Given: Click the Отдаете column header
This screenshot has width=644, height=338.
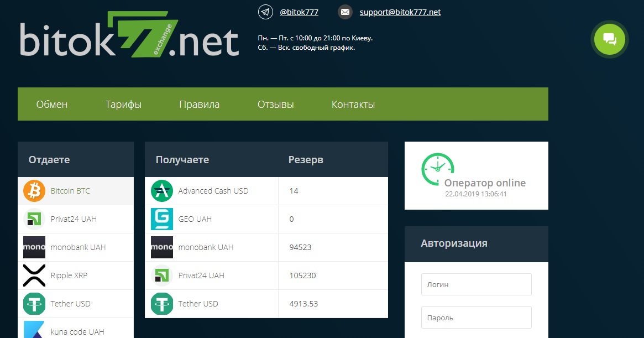Looking at the screenshot, I should pyautogui.click(x=49, y=159).
